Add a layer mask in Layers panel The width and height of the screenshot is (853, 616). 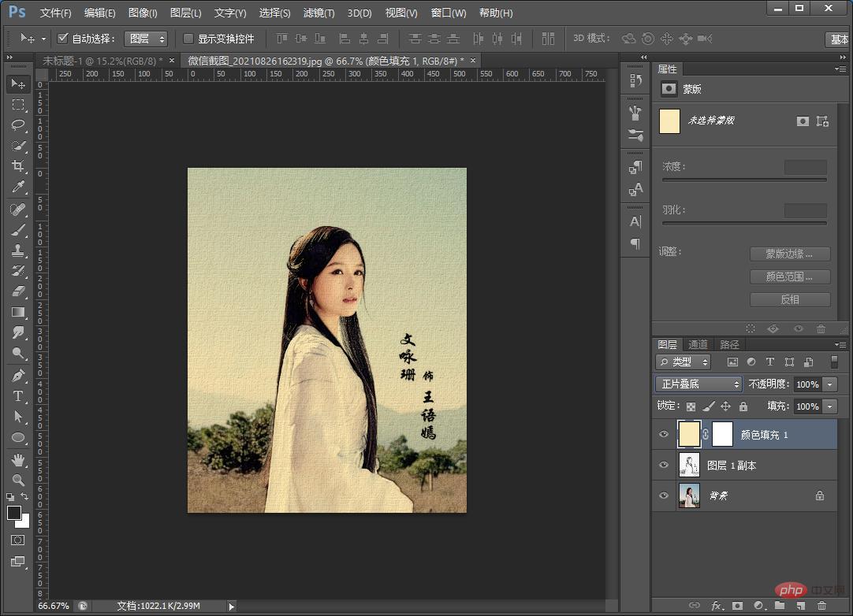tap(738, 606)
